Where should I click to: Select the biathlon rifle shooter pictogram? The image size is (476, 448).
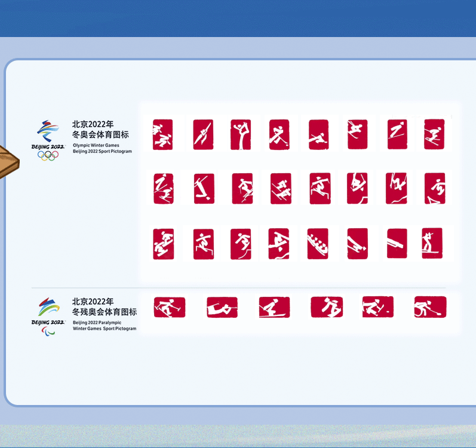pyautogui.click(x=432, y=244)
